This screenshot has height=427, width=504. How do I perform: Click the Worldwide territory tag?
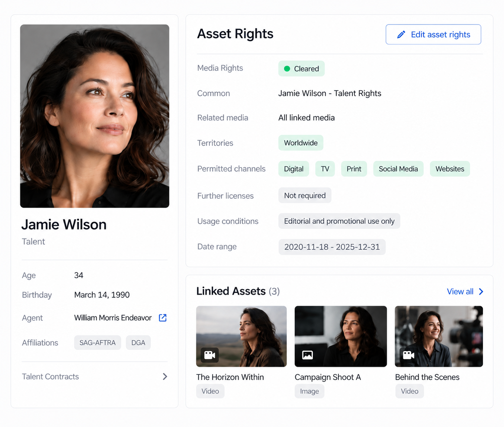tap(301, 143)
